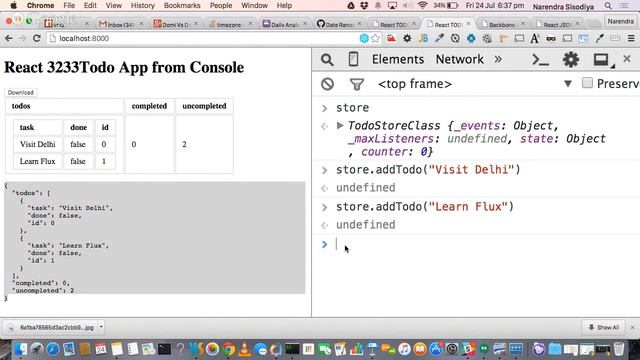Open the Bookmarks menu
The width and height of the screenshot is (640, 360).
(x=182, y=5)
